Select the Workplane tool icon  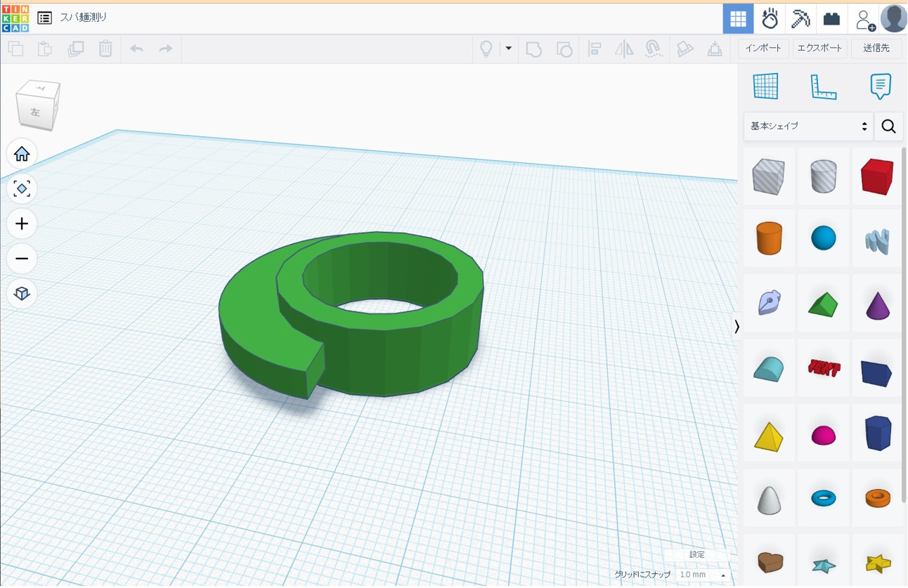click(x=765, y=86)
